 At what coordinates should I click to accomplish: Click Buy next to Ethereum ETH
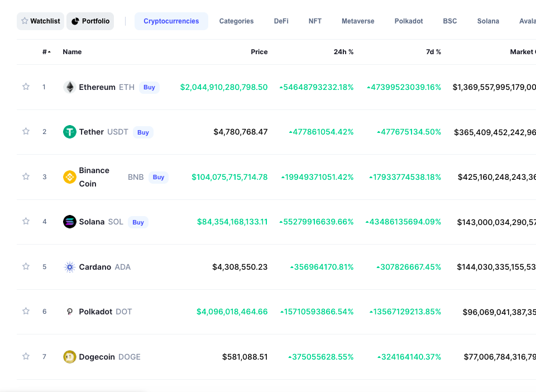149,87
